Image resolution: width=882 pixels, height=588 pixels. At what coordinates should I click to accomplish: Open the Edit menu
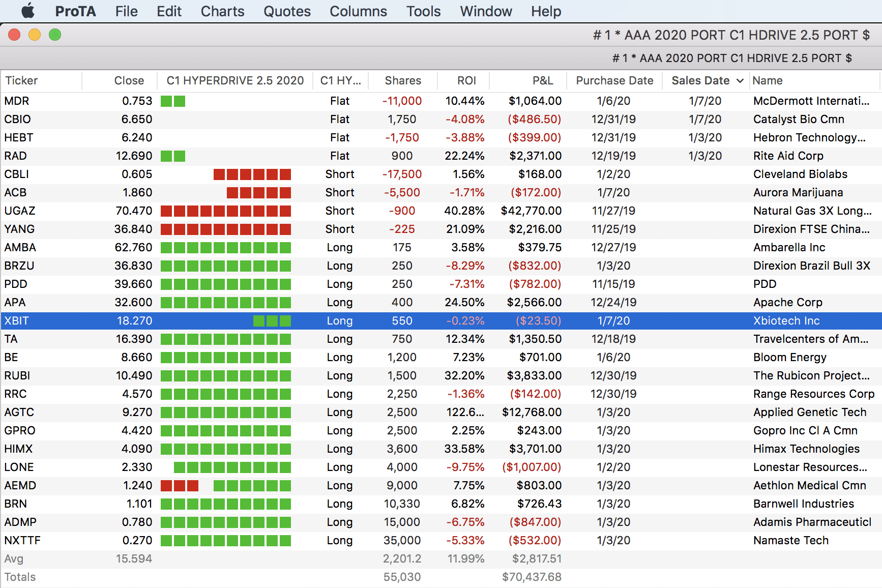point(169,11)
